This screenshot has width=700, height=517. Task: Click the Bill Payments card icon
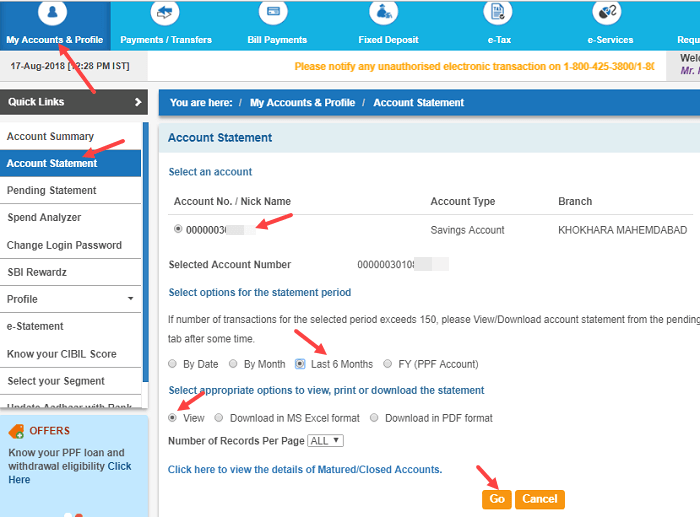pyautogui.click(x=273, y=13)
